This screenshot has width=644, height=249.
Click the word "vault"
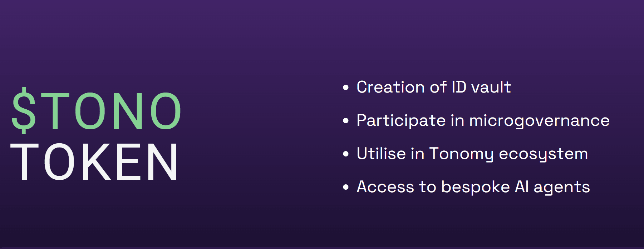tap(491, 88)
